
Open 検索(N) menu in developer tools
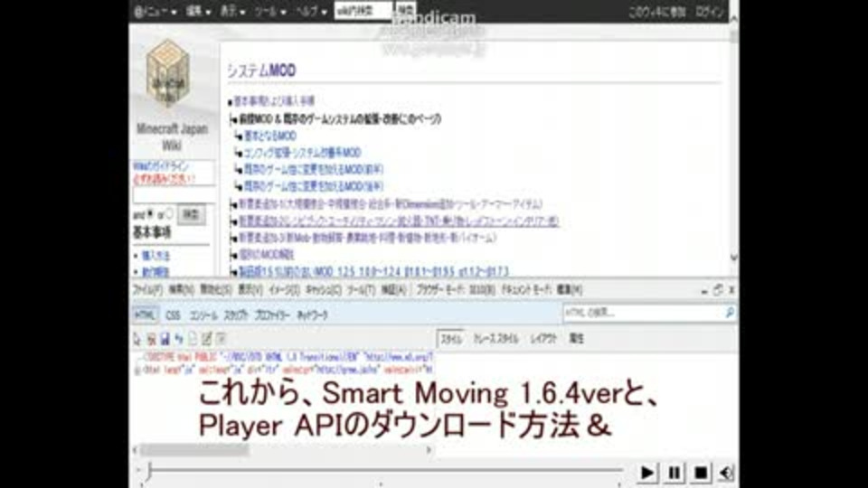pos(181,289)
